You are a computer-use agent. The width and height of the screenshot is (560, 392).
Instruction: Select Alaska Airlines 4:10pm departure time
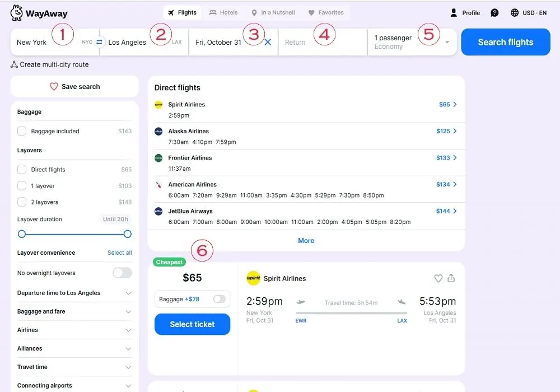[202, 142]
